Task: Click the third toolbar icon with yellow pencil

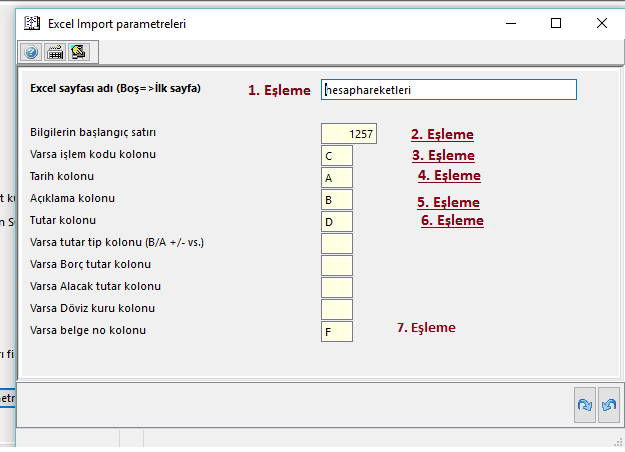Action: [78, 51]
